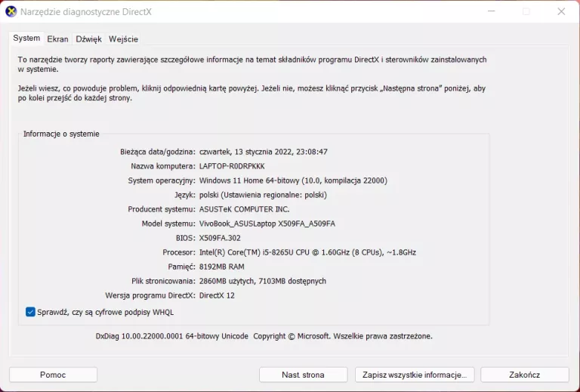
Task: Click the DirectX diagnostic tool title bar icon
Action: [11, 11]
